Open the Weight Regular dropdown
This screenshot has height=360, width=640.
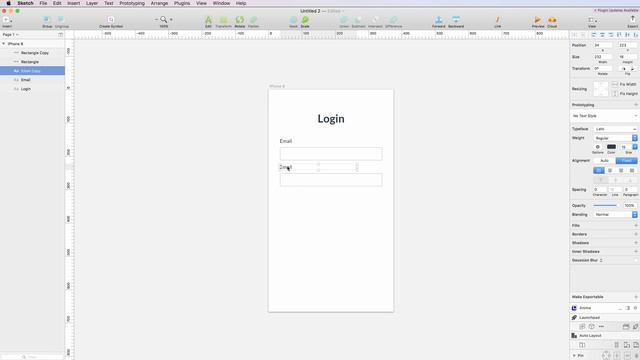[616, 138]
